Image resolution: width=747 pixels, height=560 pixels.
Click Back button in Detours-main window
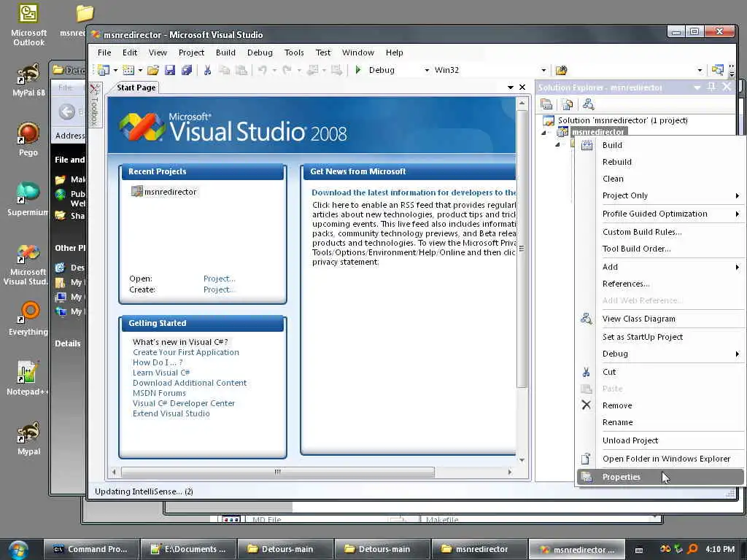point(66,112)
